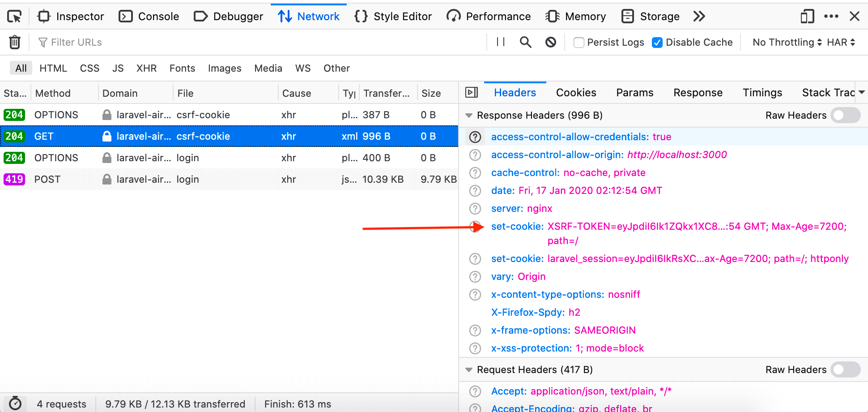The image size is (868, 412).
Task: Filter requests by Images
Action: [x=225, y=68]
